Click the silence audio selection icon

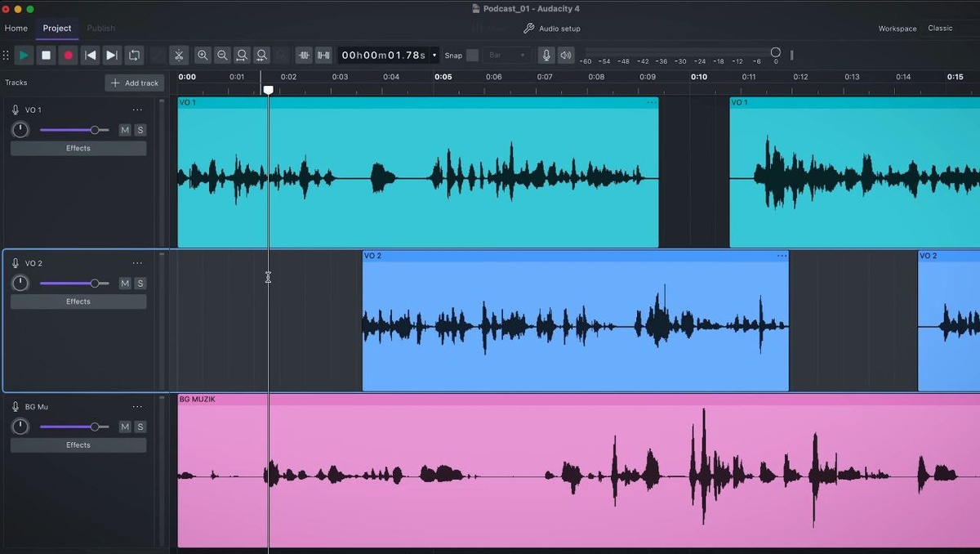(x=324, y=56)
